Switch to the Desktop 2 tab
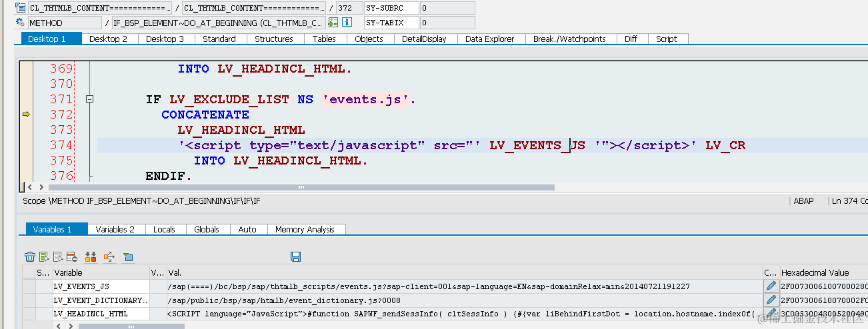The width and height of the screenshot is (868, 329). 109,39
